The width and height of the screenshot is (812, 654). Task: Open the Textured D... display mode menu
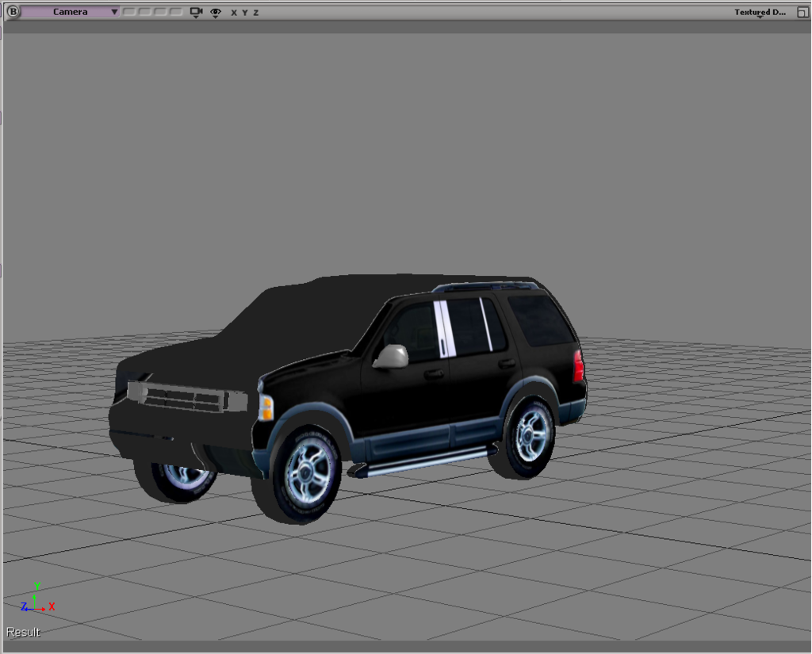pos(760,13)
